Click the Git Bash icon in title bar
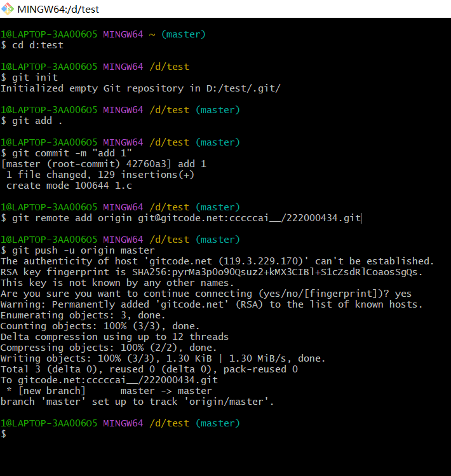The height and width of the screenshot is (476, 451). coord(8,9)
